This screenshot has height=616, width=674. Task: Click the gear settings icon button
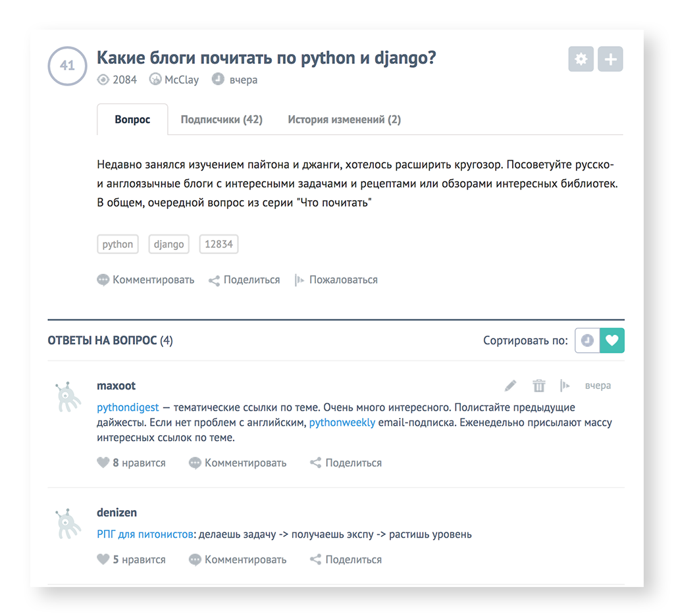tap(581, 59)
